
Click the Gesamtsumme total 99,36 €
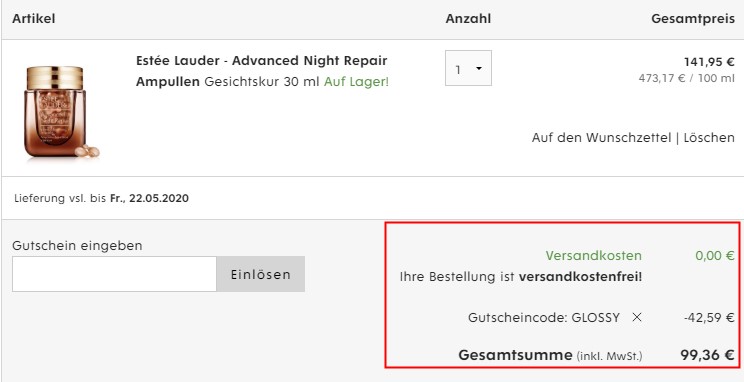[707, 355]
